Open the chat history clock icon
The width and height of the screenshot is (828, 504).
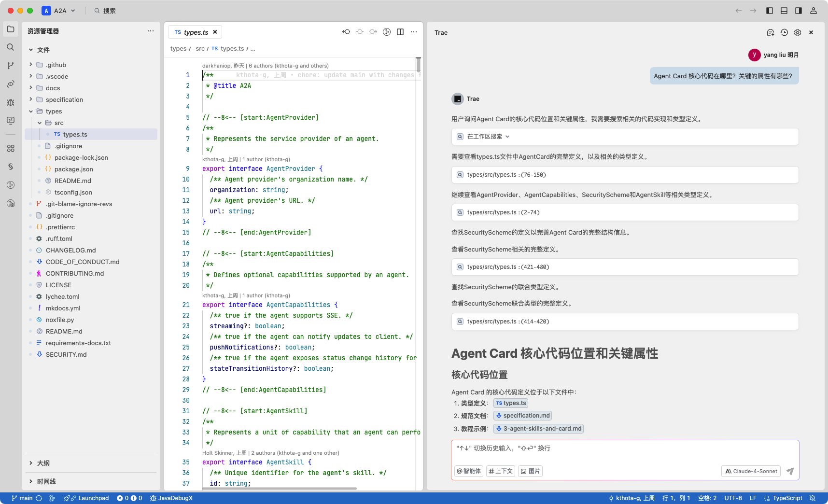coord(784,32)
